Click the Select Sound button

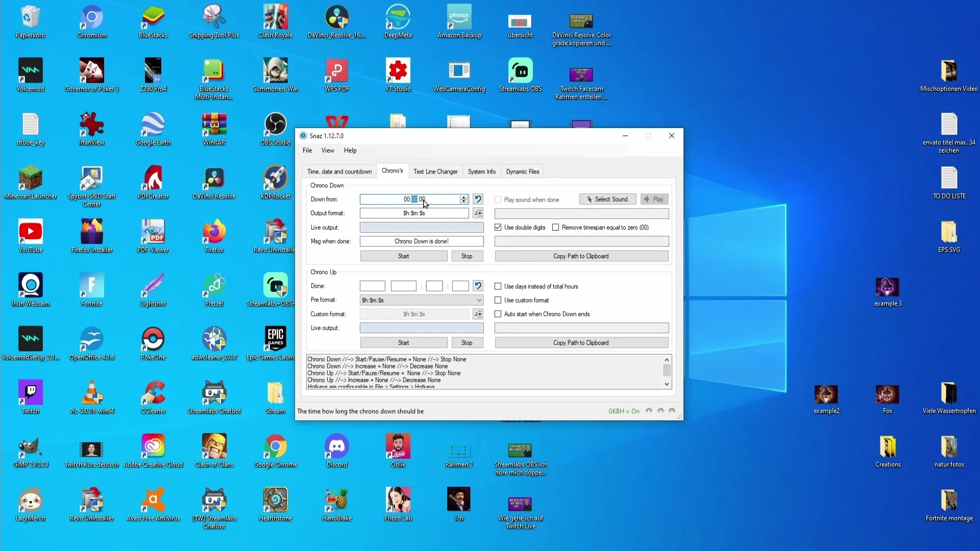click(607, 199)
